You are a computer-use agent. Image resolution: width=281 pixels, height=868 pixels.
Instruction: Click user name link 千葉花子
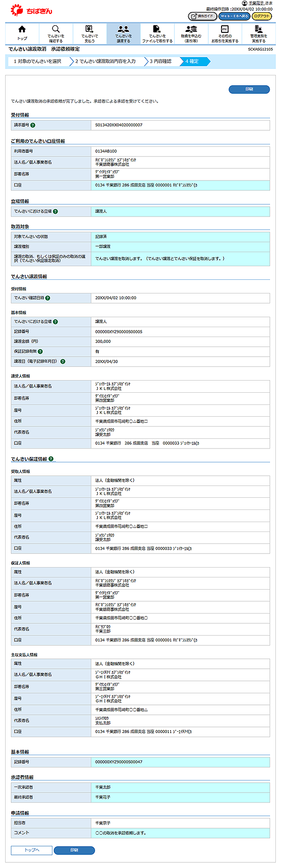click(x=256, y=3)
